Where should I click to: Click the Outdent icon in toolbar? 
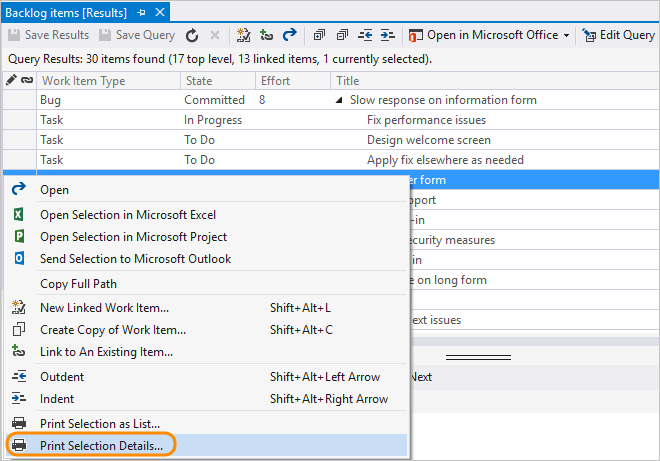point(367,35)
